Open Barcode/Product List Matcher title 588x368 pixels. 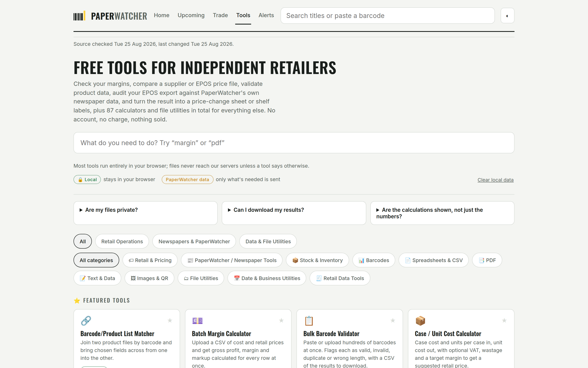117,334
